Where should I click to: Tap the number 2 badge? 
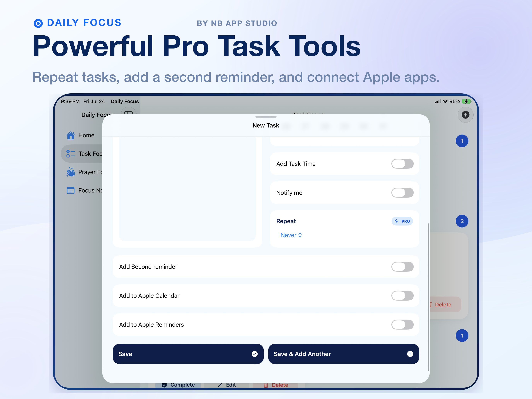[x=462, y=221]
